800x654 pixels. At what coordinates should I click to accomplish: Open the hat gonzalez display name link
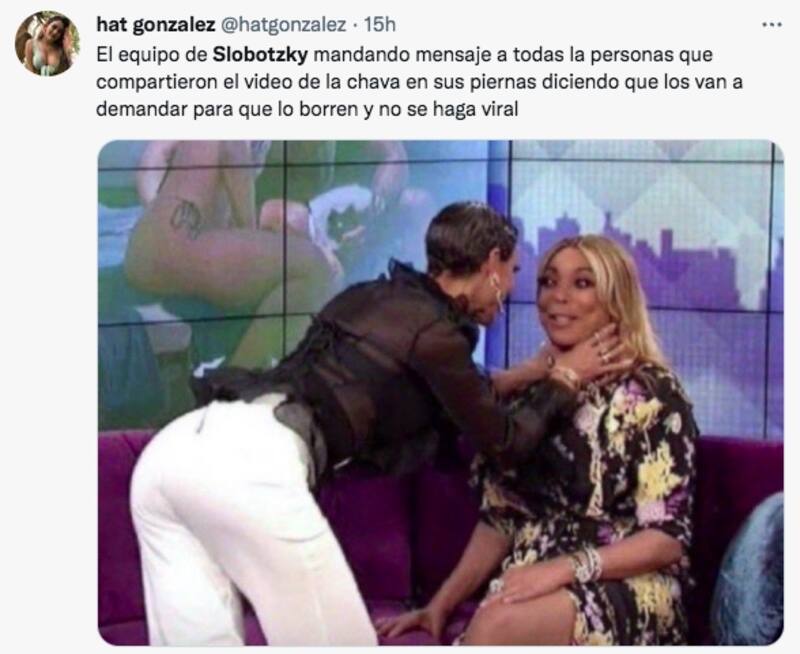pyautogui.click(x=156, y=24)
